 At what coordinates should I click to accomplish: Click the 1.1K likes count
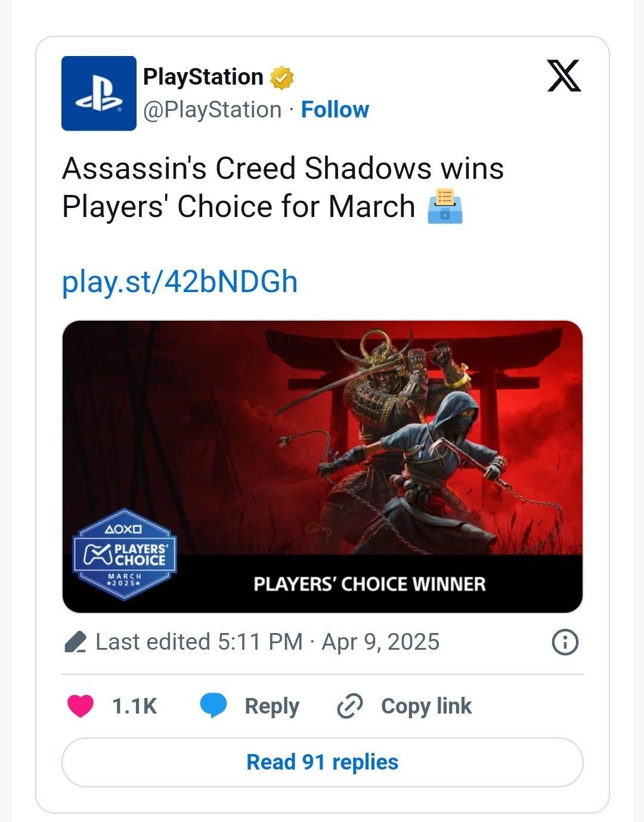(134, 706)
